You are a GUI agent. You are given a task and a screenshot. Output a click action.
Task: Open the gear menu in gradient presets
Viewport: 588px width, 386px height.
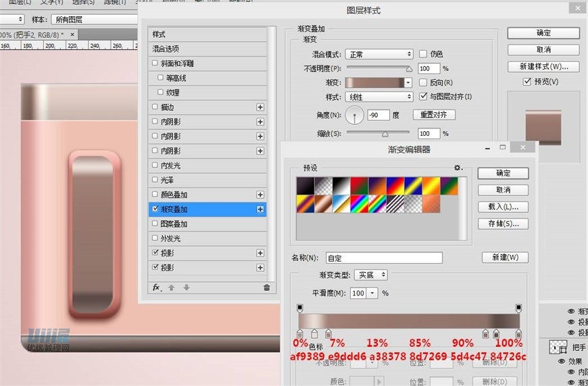(458, 168)
